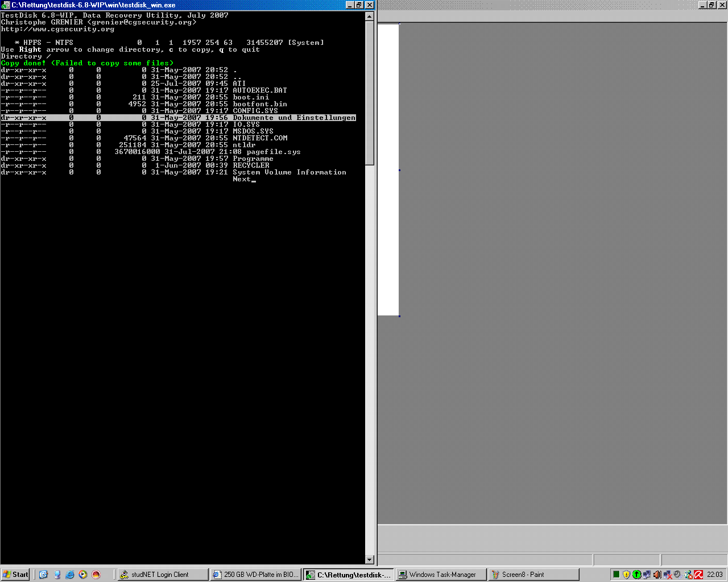
Task: Restore the Paint inner document window
Action: (x=711, y=5)
